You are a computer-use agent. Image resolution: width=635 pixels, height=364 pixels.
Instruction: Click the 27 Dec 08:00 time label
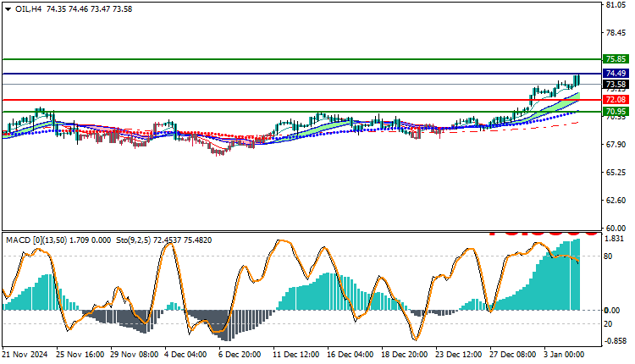514,355
